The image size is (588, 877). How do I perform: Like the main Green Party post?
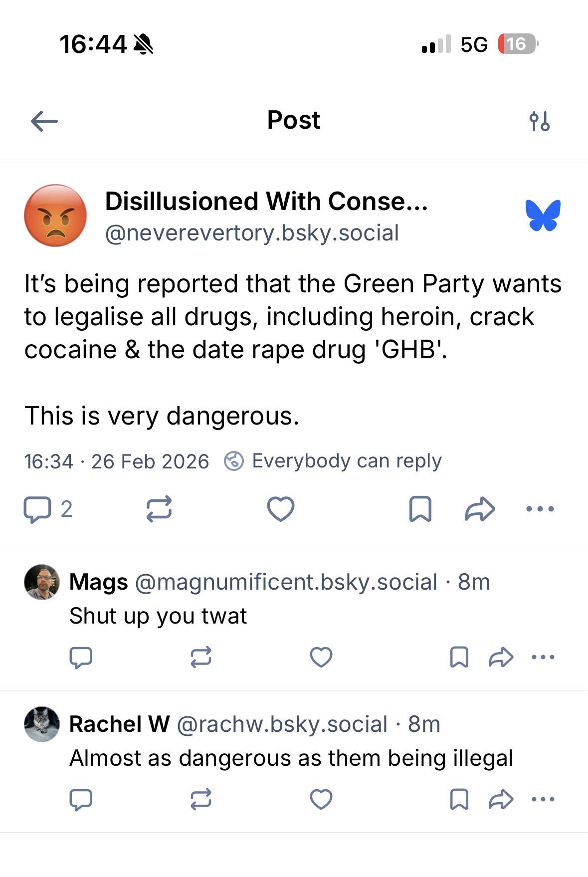(x=281, y=509)
